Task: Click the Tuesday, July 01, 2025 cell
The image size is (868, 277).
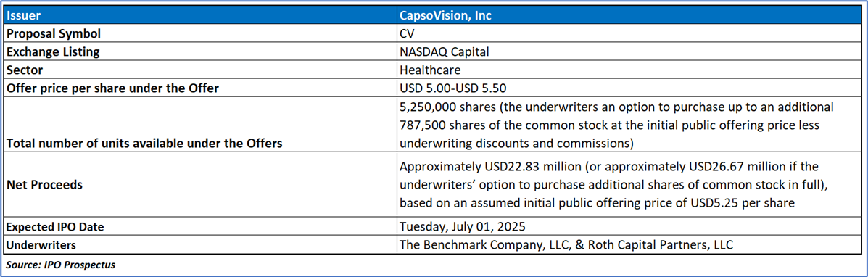Action: point(631,226)
